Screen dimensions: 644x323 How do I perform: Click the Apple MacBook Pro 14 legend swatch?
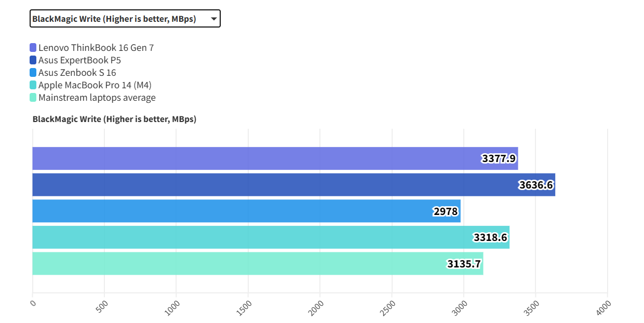[33, 85]
